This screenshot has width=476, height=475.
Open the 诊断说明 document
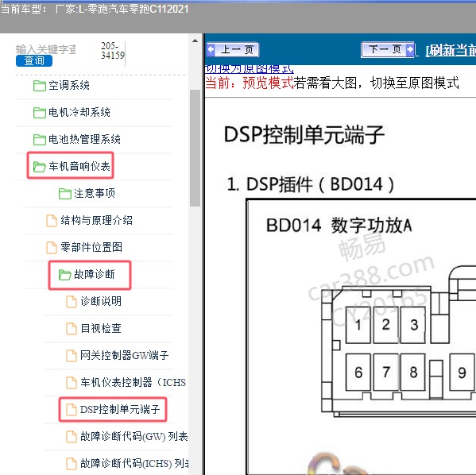coord(101,301)
